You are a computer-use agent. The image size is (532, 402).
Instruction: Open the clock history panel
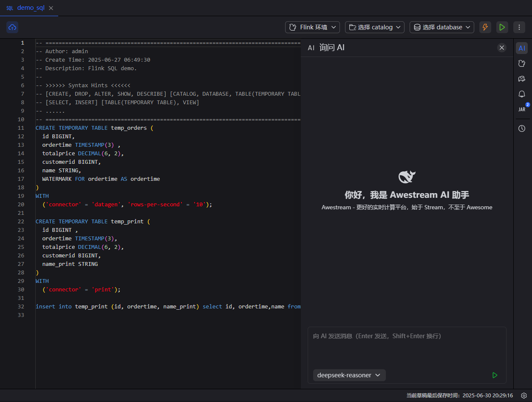(x=522, y=128)
